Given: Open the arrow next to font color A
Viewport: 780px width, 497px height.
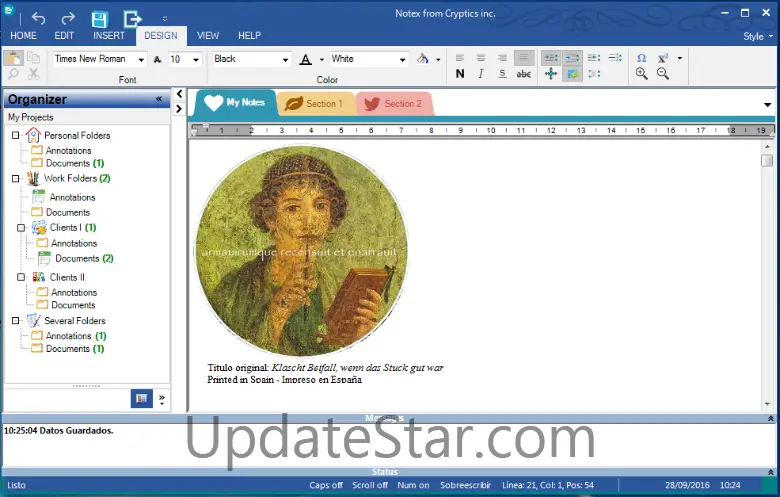Looking at the screenshot, I should click(322, 60).
